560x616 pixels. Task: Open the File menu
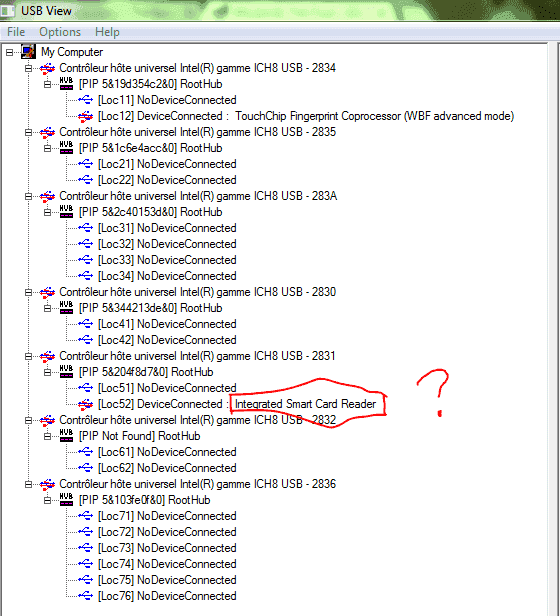(x=16, y=32)
